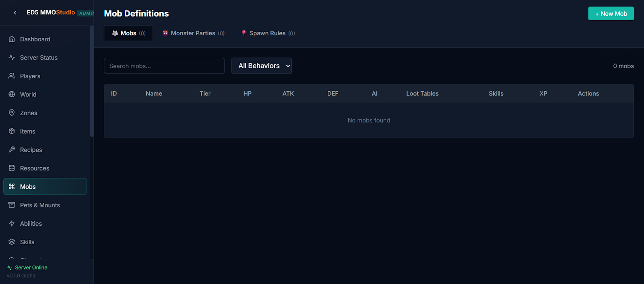644x284 pixels.
Task: Select the Mobs tab
Action: (128, 33)
